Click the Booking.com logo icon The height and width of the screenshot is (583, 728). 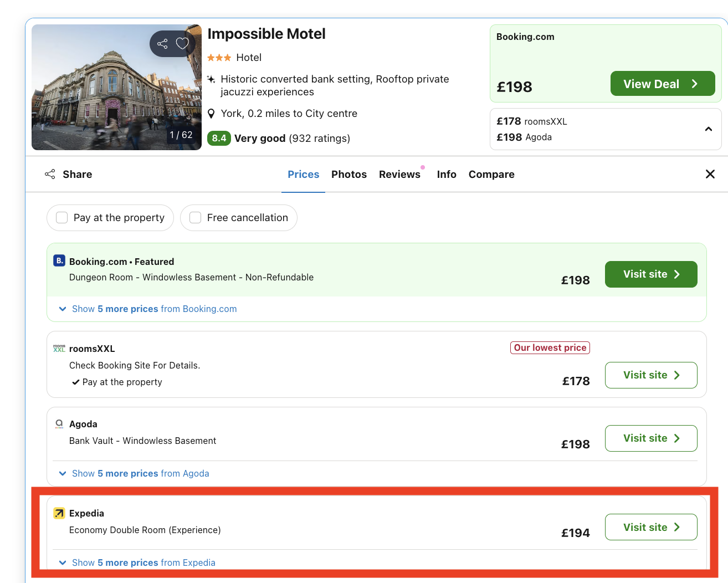(59, 260)
